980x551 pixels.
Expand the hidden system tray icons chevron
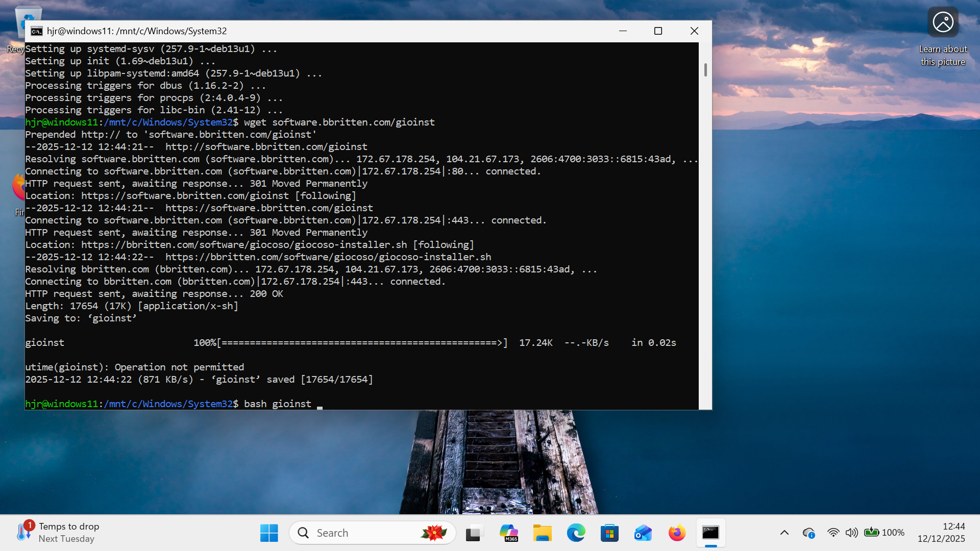tap(785, 533)
